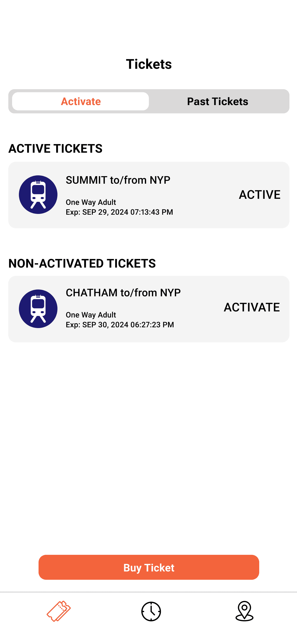This screenshot has width=297, height=644.
Task: Tap the ACTIVE status label on the SUMMIT ticket
Action: [x=259, y=195]
